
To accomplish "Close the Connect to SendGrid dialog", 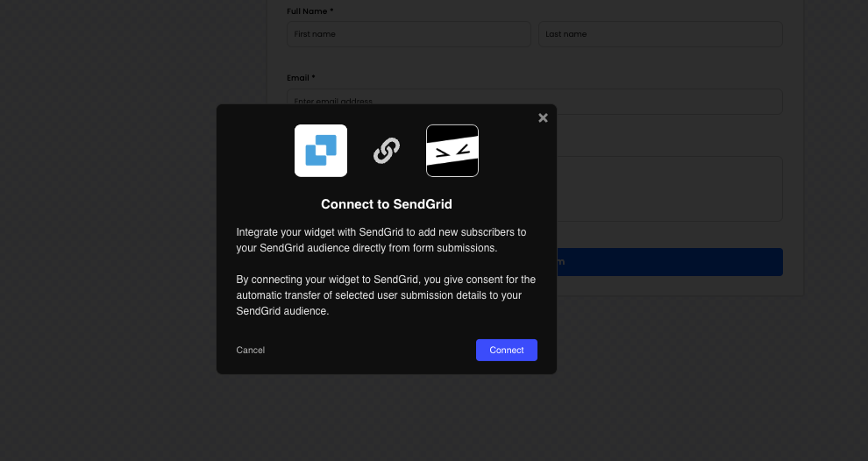I will [543, 117].
